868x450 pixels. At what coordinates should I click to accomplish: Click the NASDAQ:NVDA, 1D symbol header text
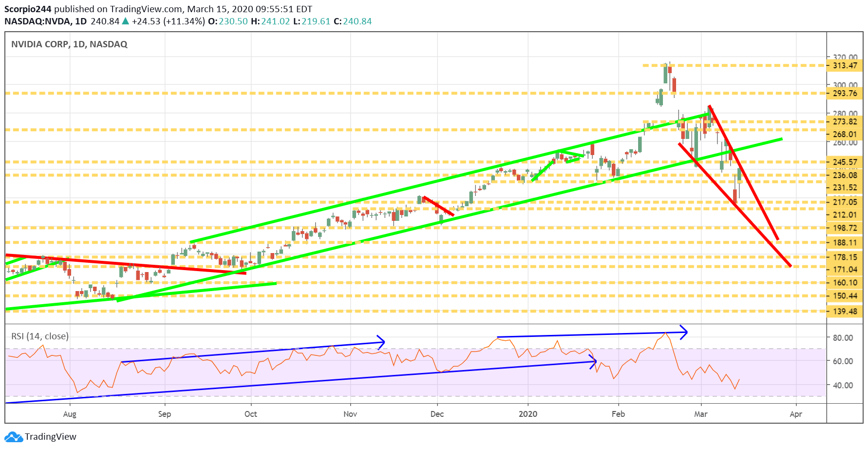click(46, 21)
